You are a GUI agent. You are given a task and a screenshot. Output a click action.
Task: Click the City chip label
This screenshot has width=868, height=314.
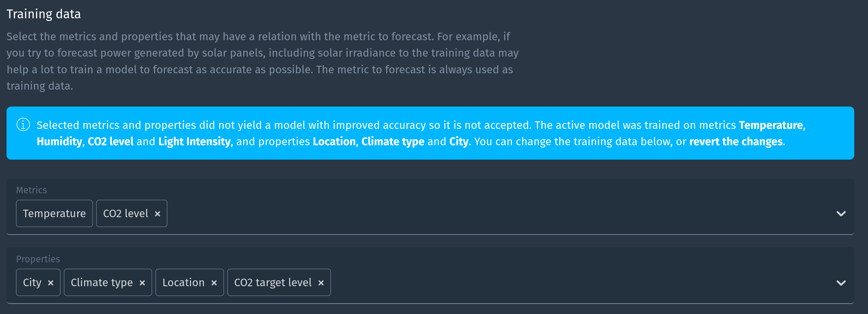coord(32,282)
